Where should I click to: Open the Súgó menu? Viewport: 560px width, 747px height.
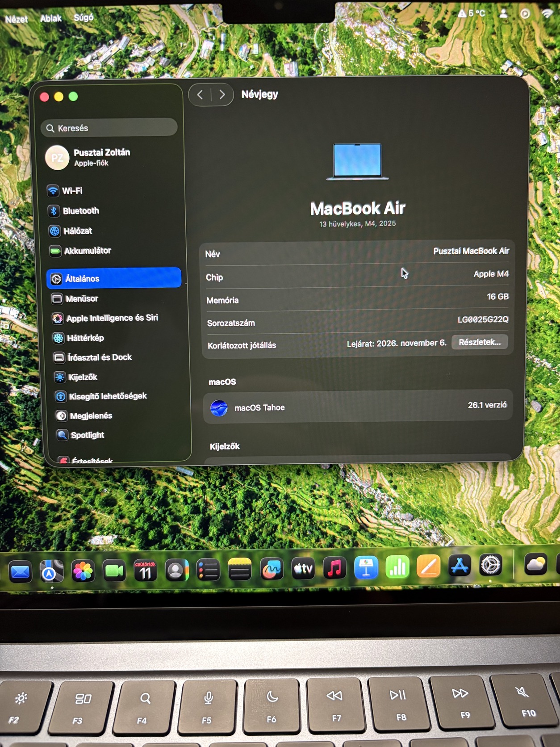(84, 17)
